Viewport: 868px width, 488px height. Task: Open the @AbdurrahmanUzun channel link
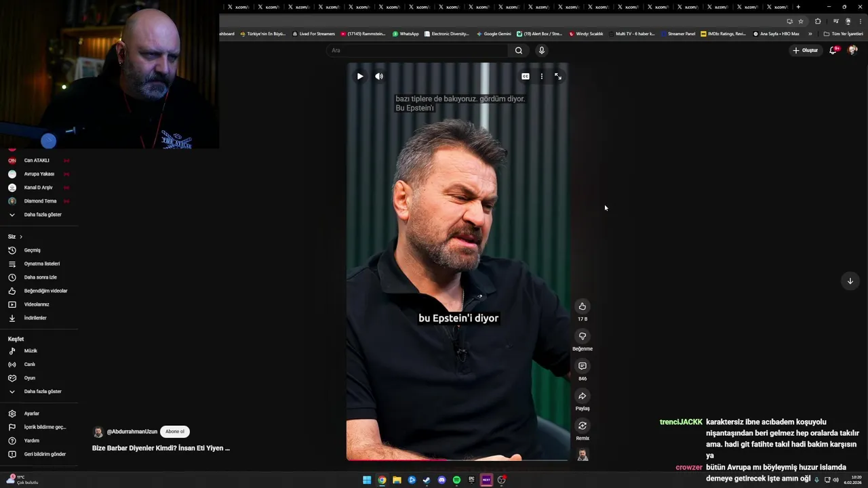[132, 432]
